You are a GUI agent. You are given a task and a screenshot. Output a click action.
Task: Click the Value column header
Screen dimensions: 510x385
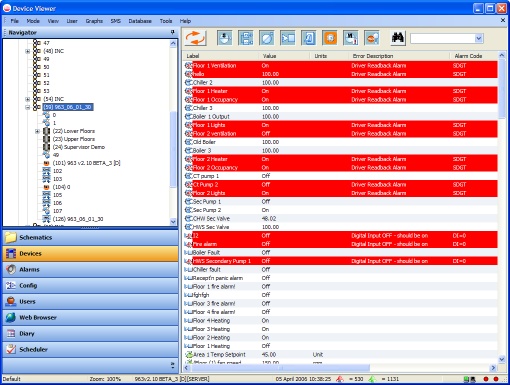pyautogui.click(x=284, y=56)
